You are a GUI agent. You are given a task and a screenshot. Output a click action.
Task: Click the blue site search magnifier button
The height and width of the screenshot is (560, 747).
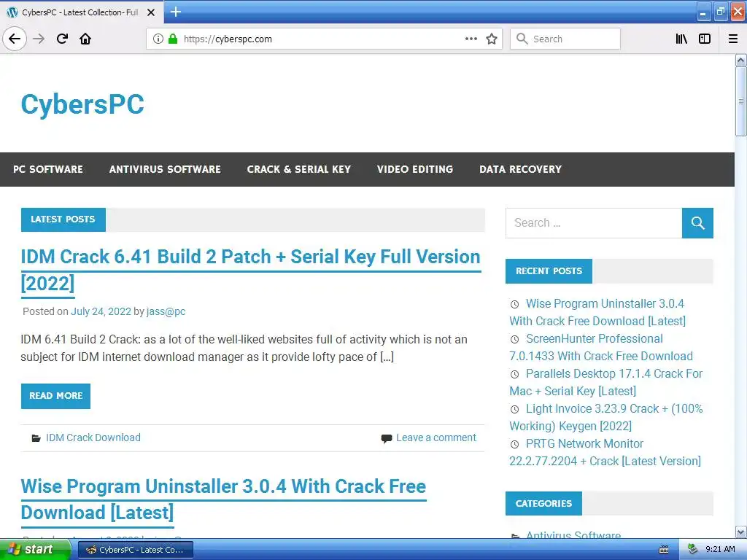[697, 223]
